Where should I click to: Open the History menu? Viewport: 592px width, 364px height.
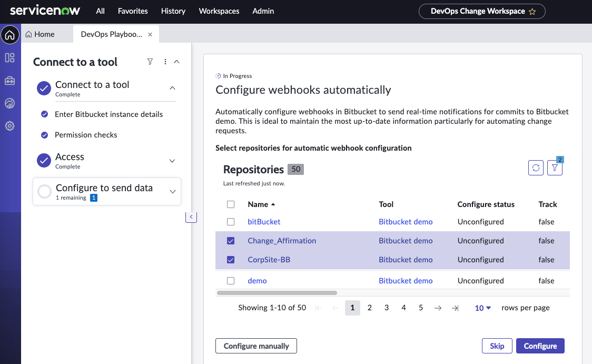click(x=173, y=11)
